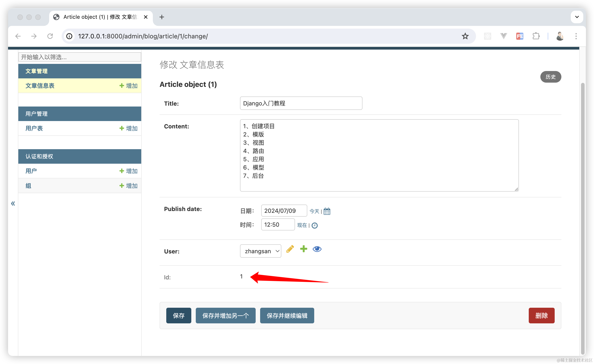Open the 历史 history button
594x364 pixels.
[x=551, y=77]
